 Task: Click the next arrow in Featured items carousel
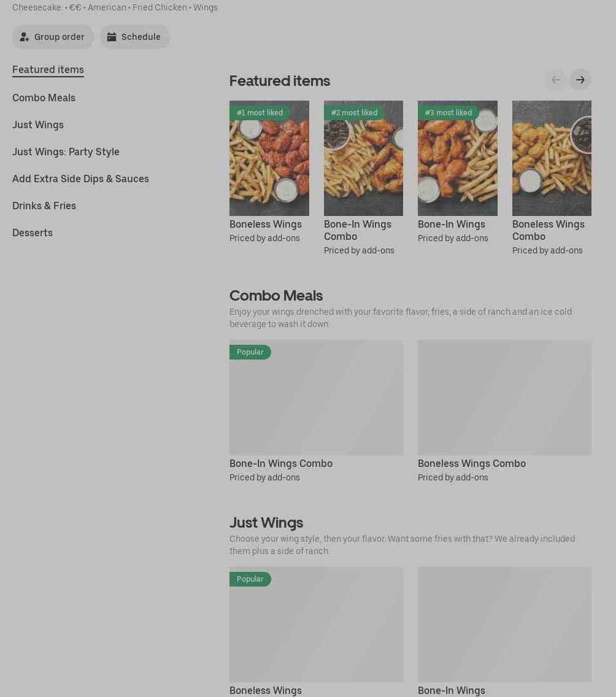click(x=580, y=80)
